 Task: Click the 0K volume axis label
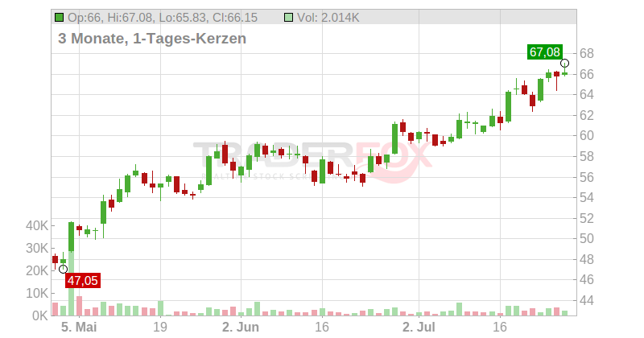click(40, 315)
